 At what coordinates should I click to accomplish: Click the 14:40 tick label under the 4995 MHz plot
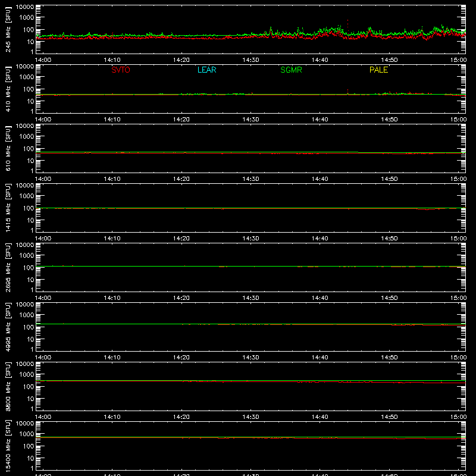320,358
